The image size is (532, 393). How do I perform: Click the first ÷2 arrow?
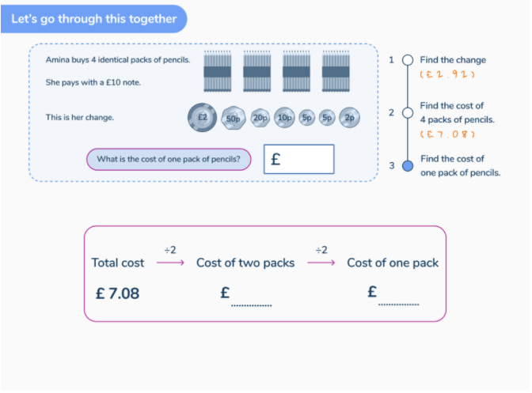click(170, 263)
